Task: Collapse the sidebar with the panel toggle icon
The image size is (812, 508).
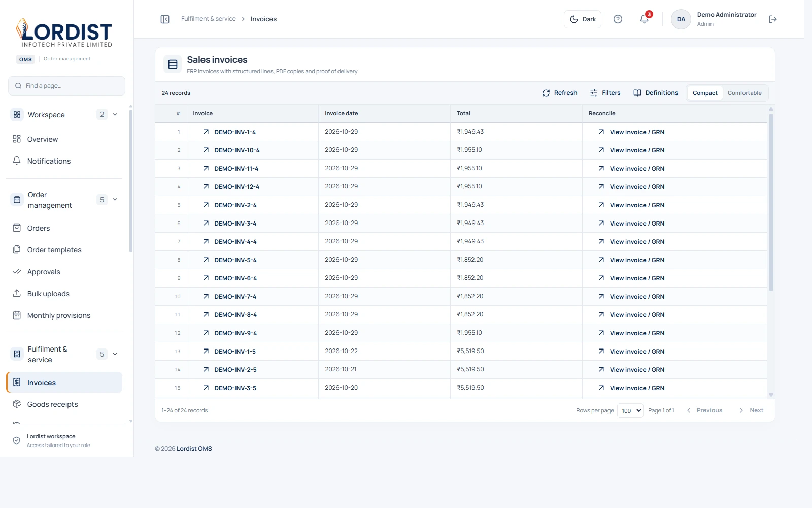Action: [165, 19]
